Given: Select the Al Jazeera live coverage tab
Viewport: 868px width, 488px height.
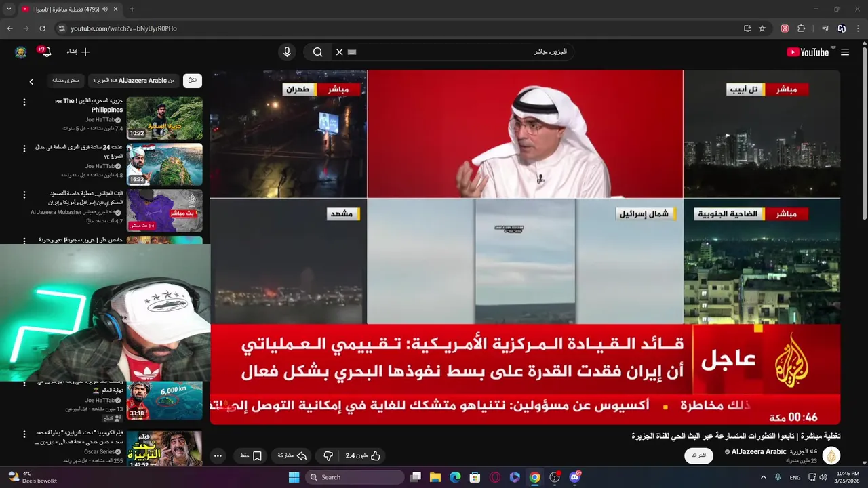Looking at the screenshot, I should pos(70,9).
